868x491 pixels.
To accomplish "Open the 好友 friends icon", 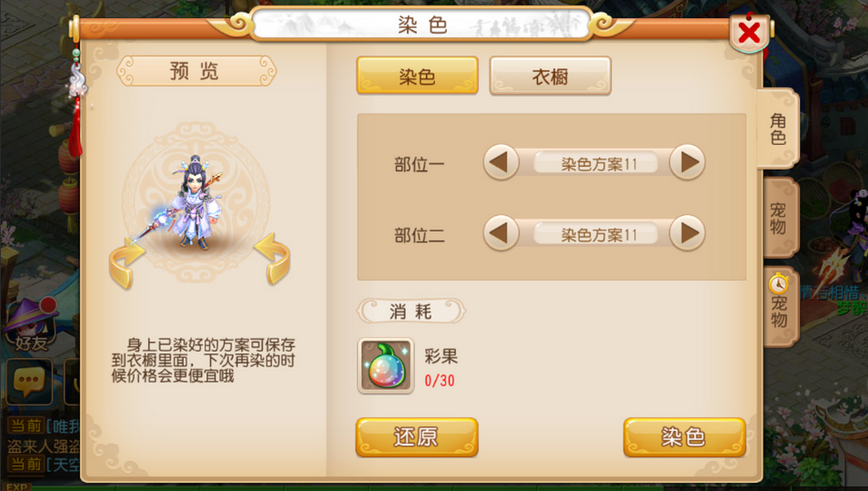I will click(31, 325).
